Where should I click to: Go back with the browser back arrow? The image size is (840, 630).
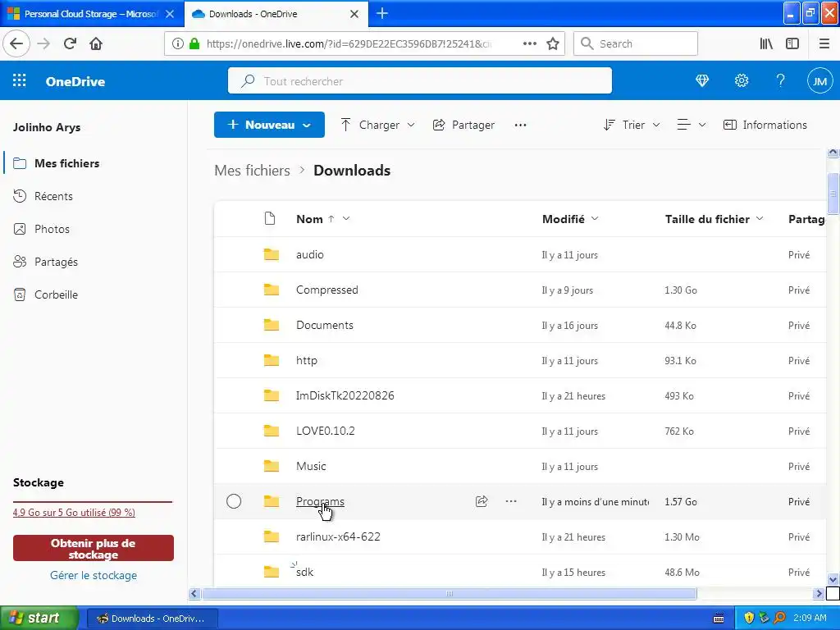tap(16, 44)
